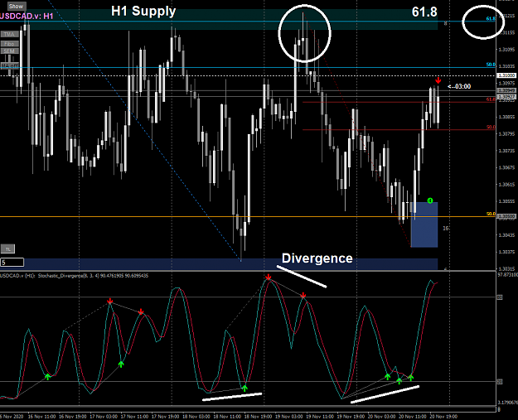The image size is (518, 420).
Task: Click the green circle marker on blue box
Action: point(430,200)
